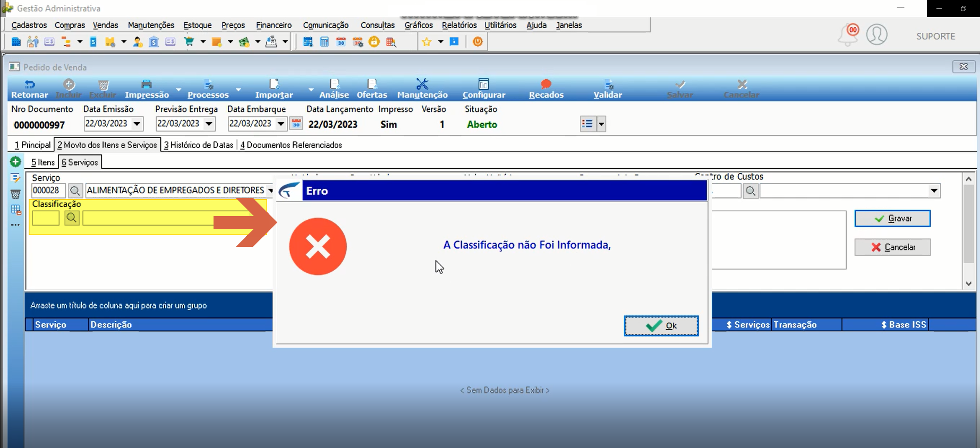The height and width of the screenshot is (448, 980).
Task: Click the cash register icon
Action: 271,41
